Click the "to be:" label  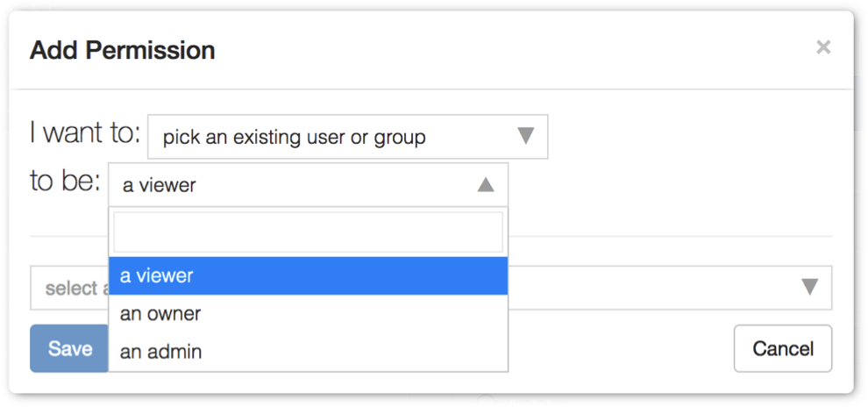point(66,182)
